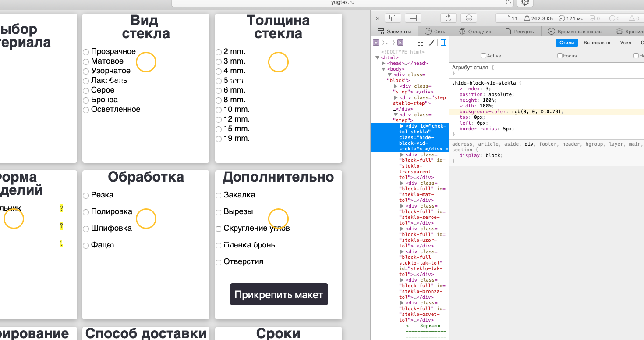This screenshot has height=340, width=644.
Task: Toggle the Focus pseudo-class checkbox
Action: tap(560, 56)
